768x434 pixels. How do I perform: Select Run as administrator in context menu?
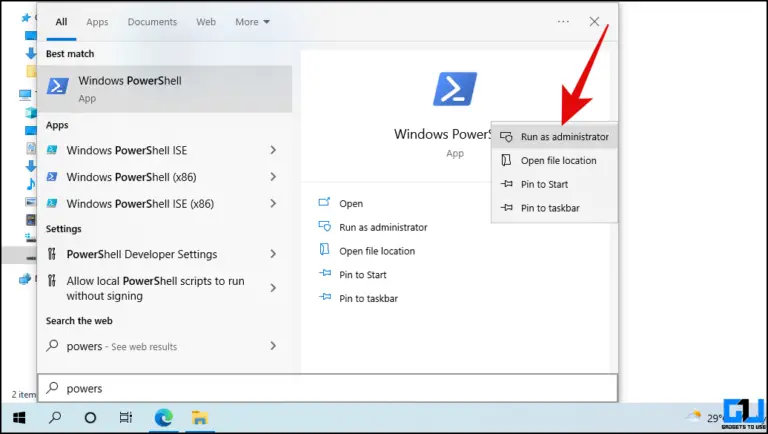[x=564, y=137]
